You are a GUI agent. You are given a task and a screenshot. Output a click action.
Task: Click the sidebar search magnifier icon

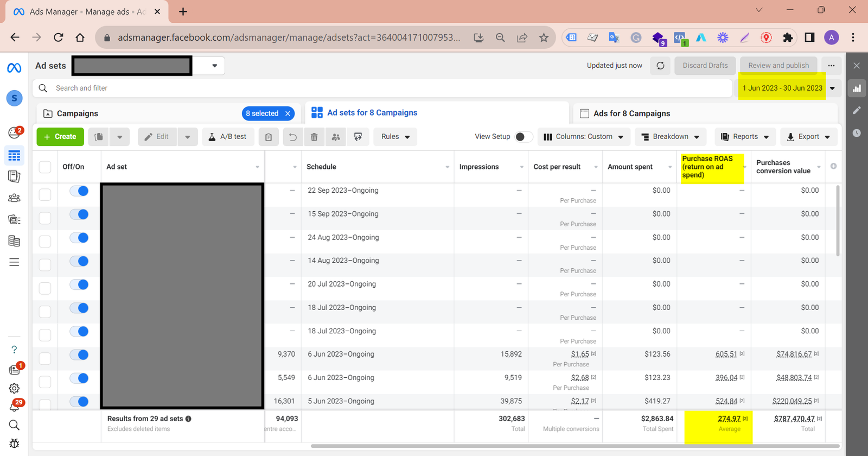[x=14, y=425]
